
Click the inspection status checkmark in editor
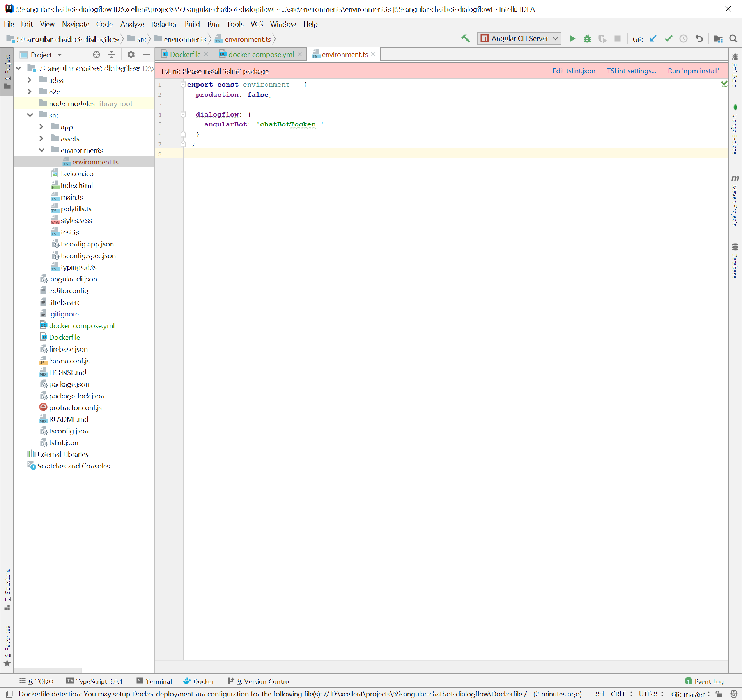coord(724,84)
